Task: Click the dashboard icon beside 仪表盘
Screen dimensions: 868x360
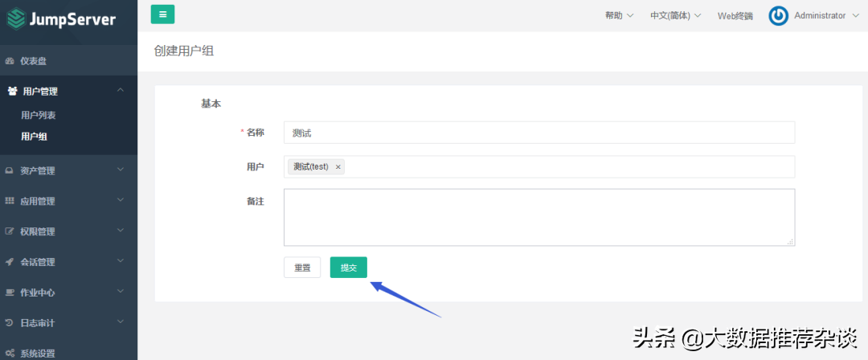Action: pyautogui.click(x=10, y=61)
